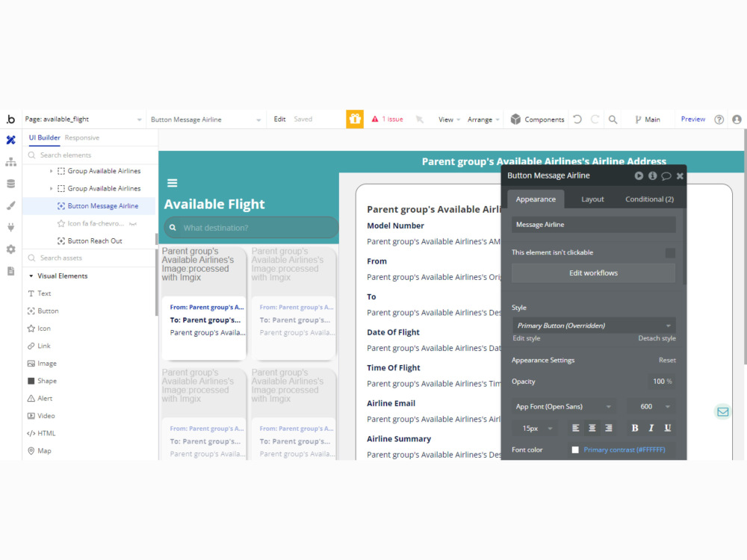Open the Data tab database icon
Screen dimensions: 747x560
coord(10,184)
